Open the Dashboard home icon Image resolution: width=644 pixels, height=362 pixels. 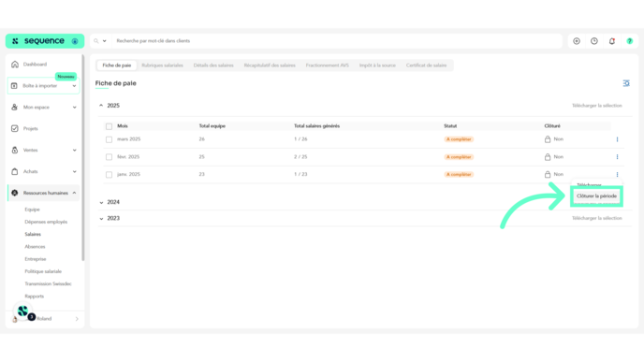coord(15,65)
